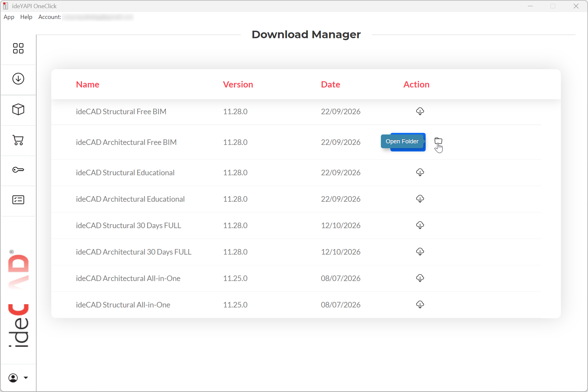Select 'ideCAD Structural All-in-One' name
Screen dimensions: 588x392
coord(123,305)
